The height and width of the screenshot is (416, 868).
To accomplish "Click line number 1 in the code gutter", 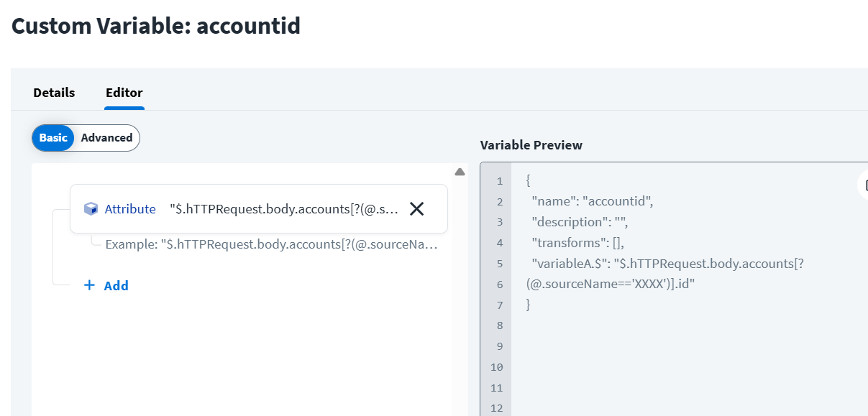I will 499,181.
